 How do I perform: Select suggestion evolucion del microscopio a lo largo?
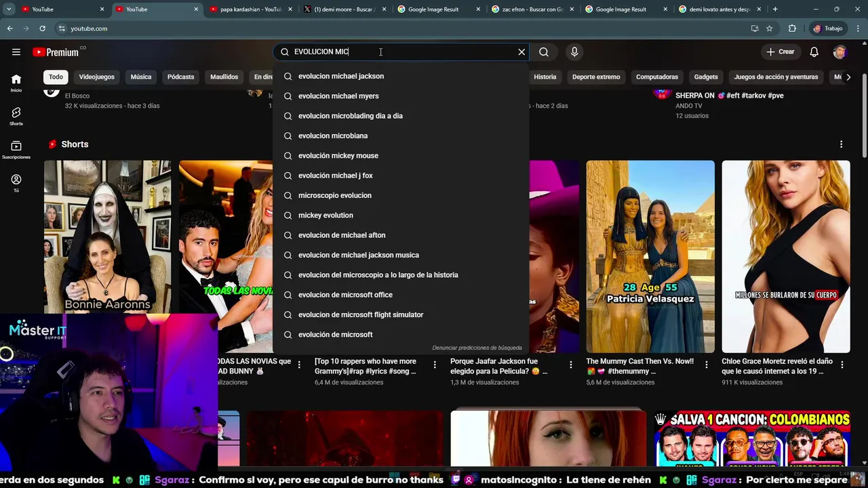(401, 274)
